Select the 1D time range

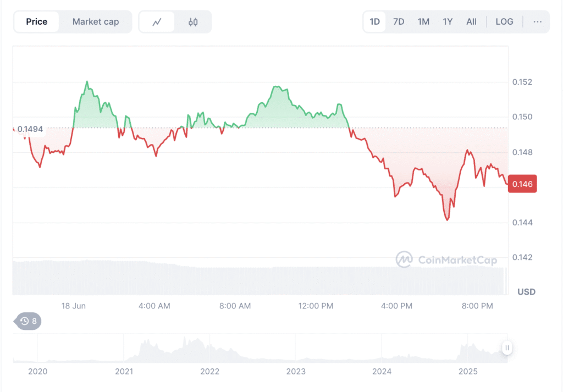pyautogui.click(x=374, y=22)
